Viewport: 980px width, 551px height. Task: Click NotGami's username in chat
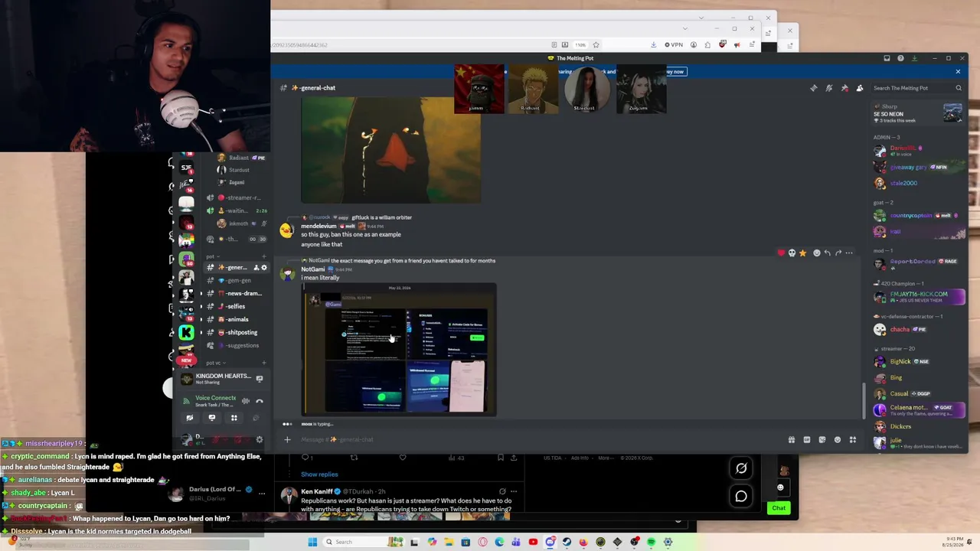click(313, 269)
